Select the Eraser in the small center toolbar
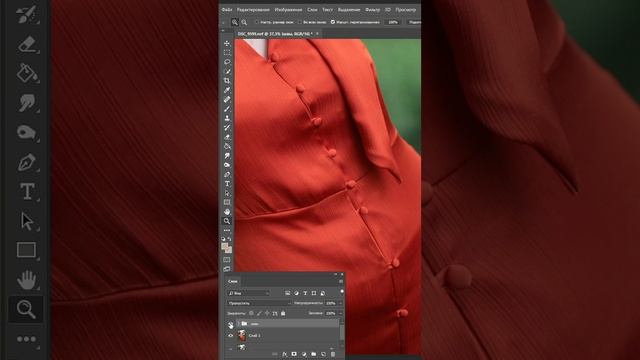The height and width of the screenshot is (360, 640). (x=227, y=137)
